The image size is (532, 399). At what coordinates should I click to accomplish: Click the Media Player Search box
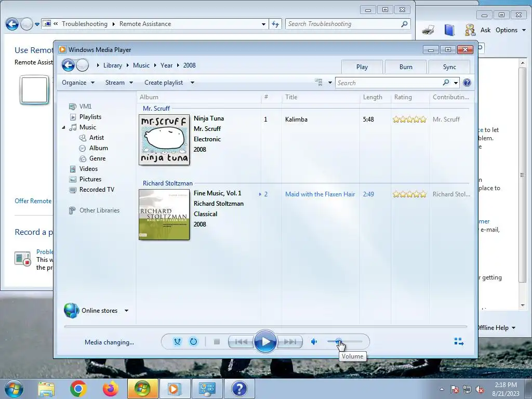tap(389, 83)
